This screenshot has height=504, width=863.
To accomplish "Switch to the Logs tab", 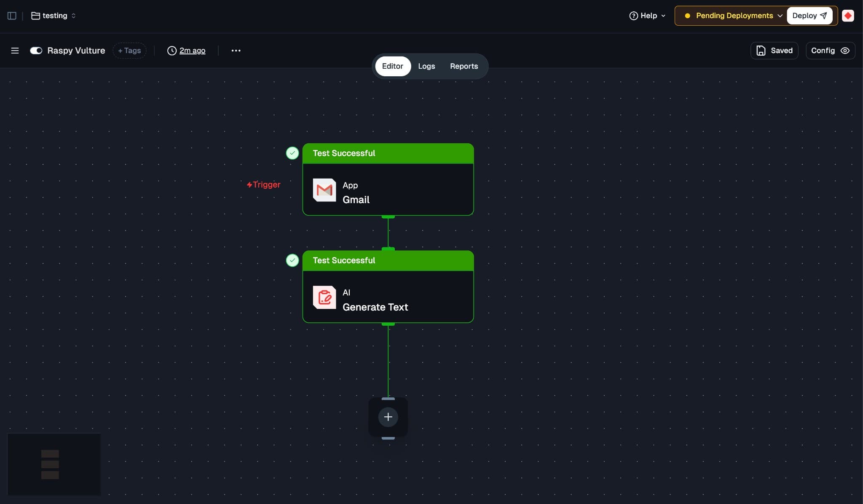I will point(426,66).
